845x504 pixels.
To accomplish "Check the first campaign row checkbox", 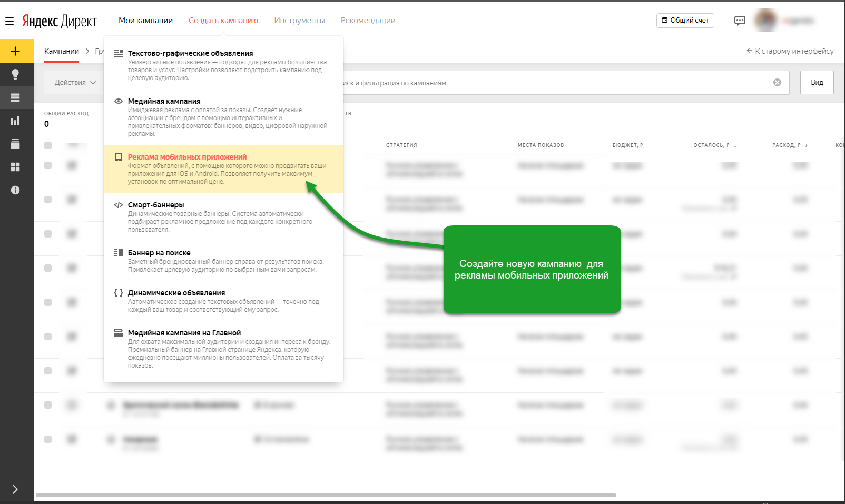I will coord(48,165).
